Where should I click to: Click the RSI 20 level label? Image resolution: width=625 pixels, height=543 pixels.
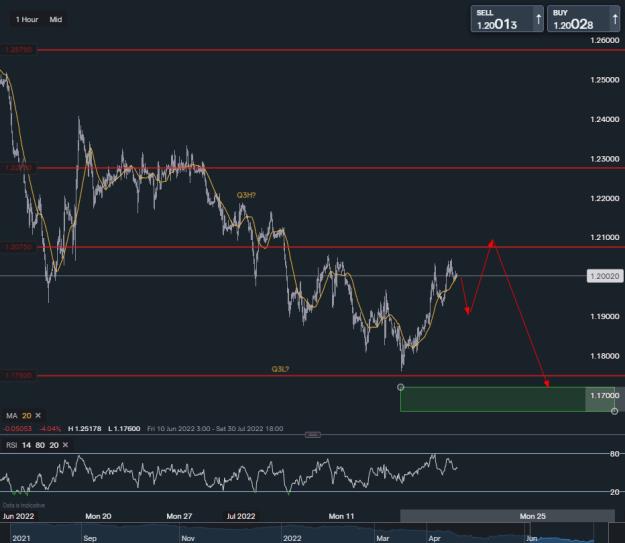click(615, 492)
